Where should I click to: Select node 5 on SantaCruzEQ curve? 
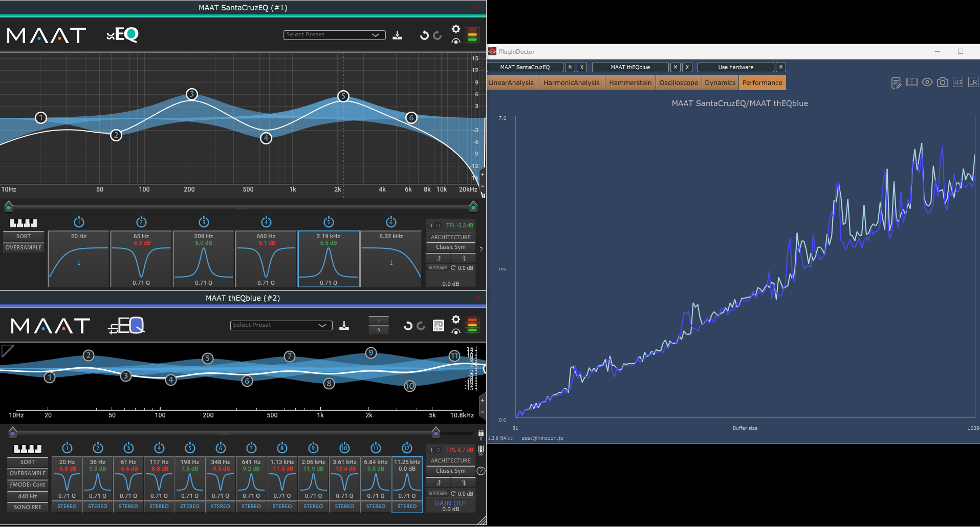343,96
